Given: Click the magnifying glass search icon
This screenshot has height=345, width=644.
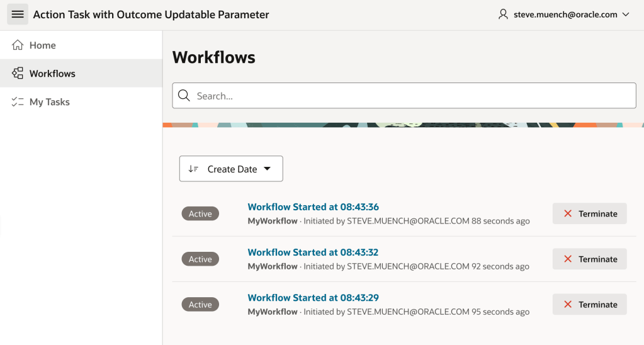Looking at the screenshot, I should pos(184,96).
